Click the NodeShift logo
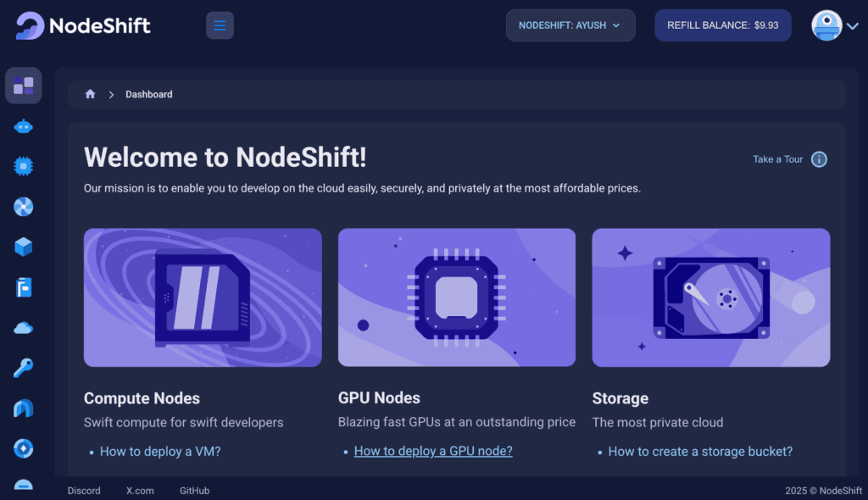The image size is (868, 500). coord(83,25)
